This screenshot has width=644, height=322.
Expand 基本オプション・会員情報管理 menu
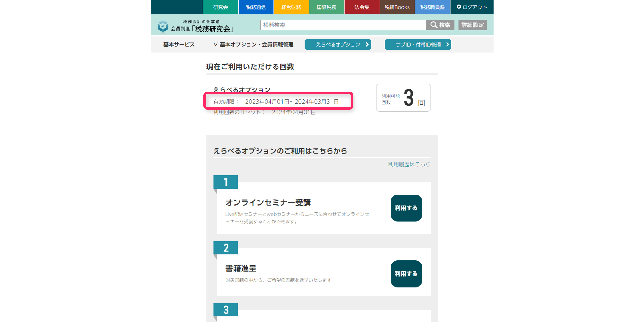(253, 45)
